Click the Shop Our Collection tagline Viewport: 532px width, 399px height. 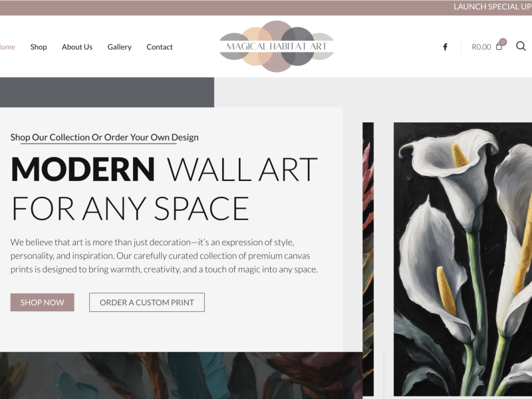[x=104, y=138]
